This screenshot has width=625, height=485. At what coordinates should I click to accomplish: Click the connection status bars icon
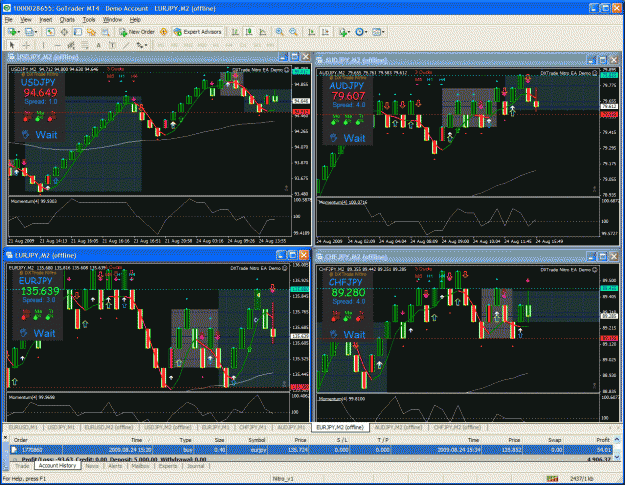[x=552, y=478]
